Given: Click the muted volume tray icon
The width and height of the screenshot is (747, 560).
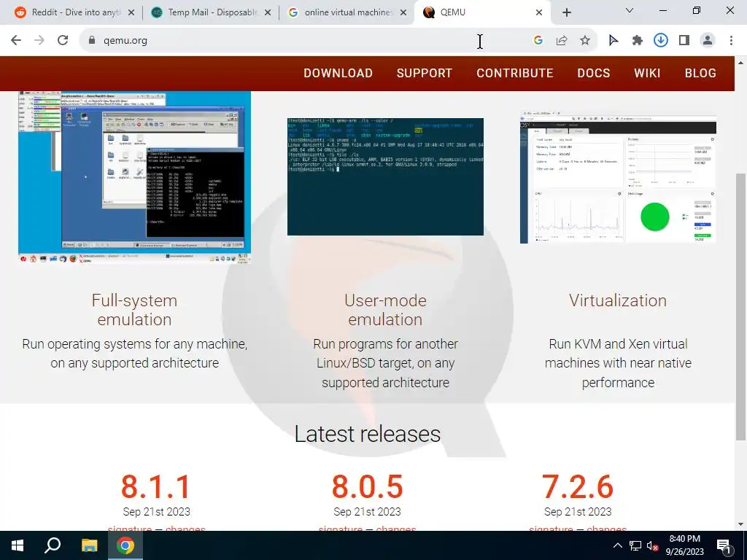Looking at the screenshot, I should coord(653,546).
